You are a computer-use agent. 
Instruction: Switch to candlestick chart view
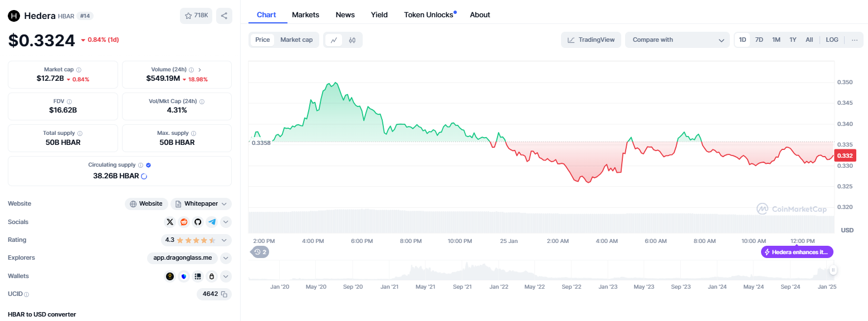(352, 40)
